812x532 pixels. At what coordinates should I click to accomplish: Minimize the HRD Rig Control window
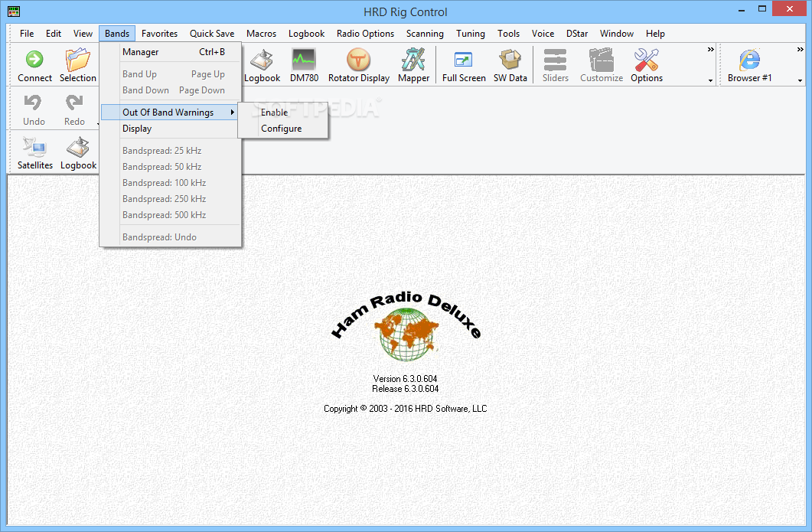pyautogui.click(x=742, y=9)
